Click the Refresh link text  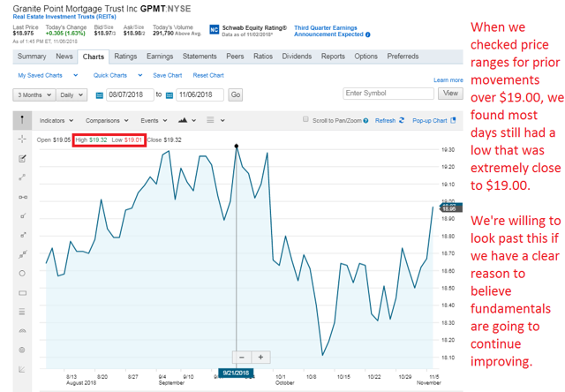(385, 121)
